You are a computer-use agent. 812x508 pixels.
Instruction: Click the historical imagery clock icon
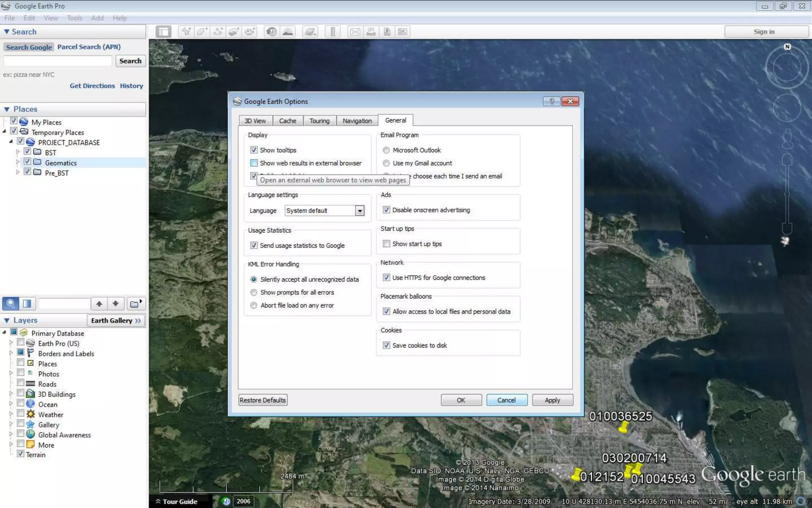pos(272,32)
